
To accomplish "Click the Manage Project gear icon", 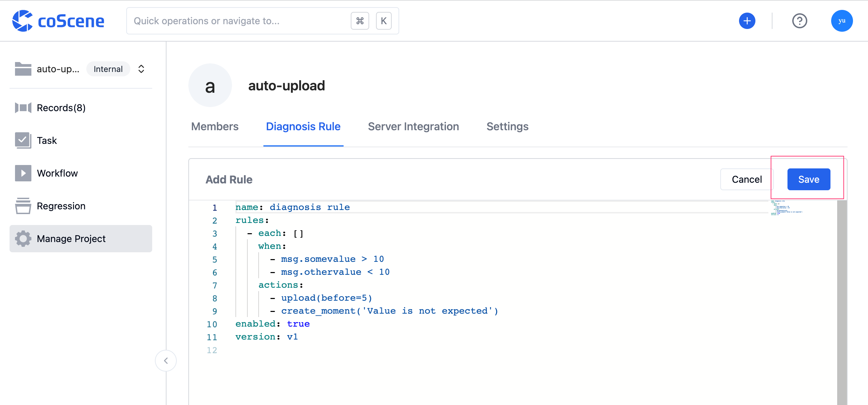I will pos(23,239).
